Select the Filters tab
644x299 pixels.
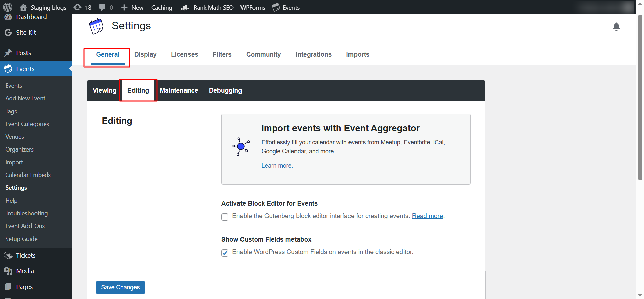coord(222,54)
